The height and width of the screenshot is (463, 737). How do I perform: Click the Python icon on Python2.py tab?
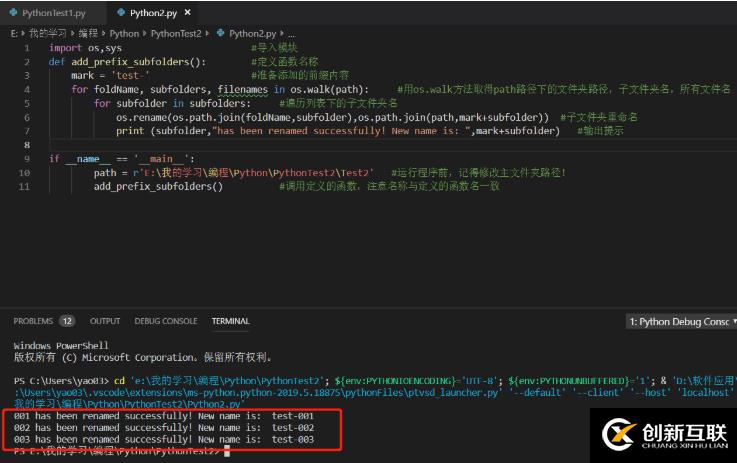click(119, 13)
